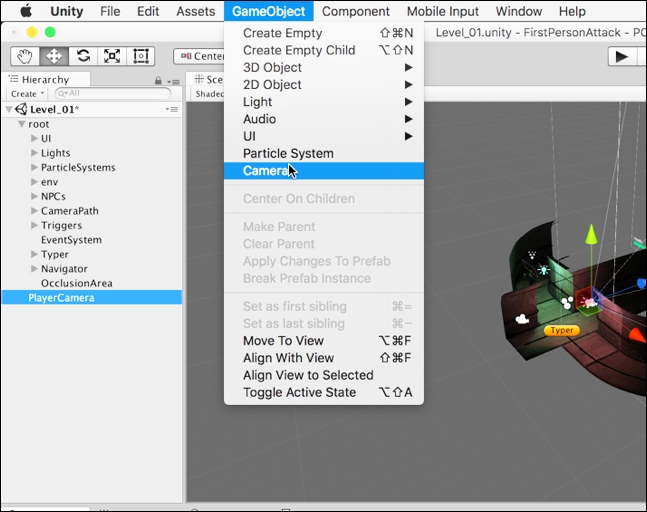Choose Particle System from the menu
Screen dimensions: 647x512
(x=324, y=153)
